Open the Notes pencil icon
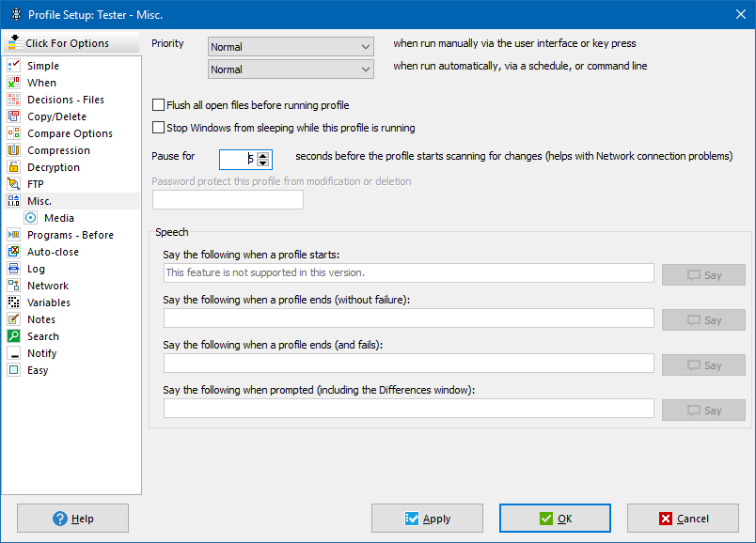 [13, 319]
